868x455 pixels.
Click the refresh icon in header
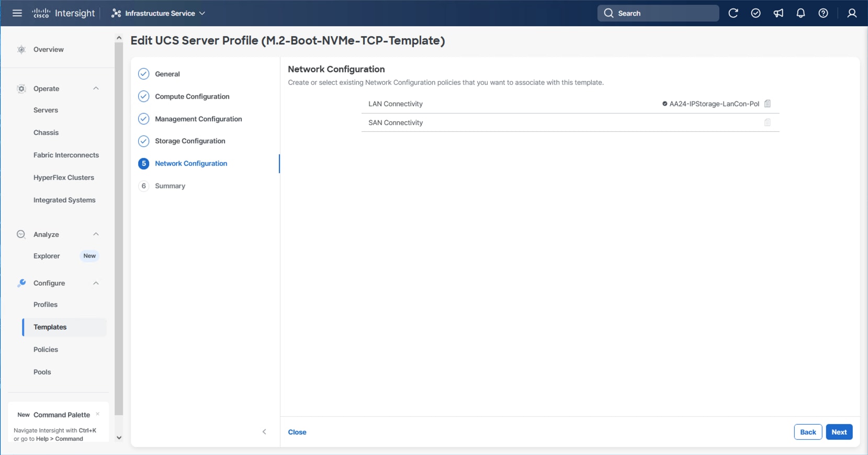click(733, 13)
